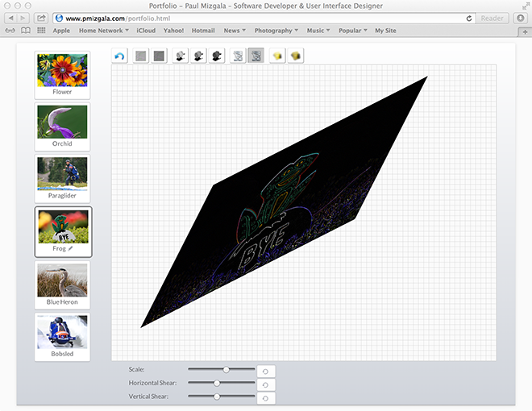Select the Blue Heron thumbnail

[x=62, y=284]
